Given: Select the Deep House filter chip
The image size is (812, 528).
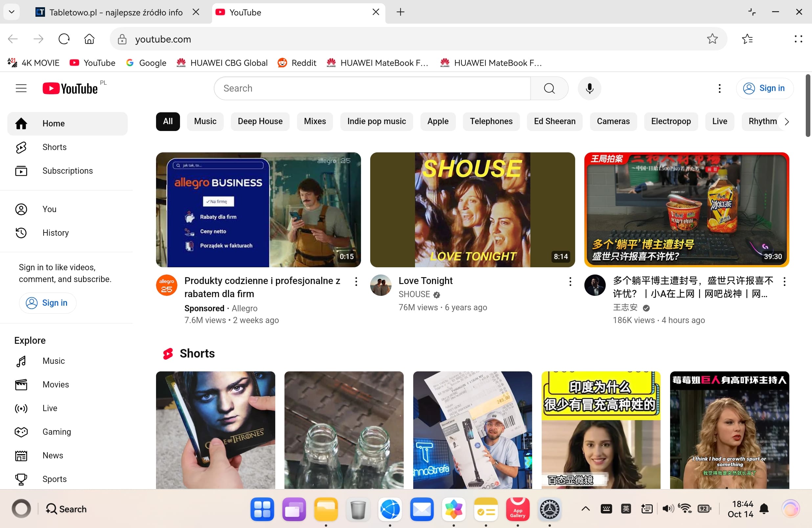Looking at the screenshot, I should 260,121.
